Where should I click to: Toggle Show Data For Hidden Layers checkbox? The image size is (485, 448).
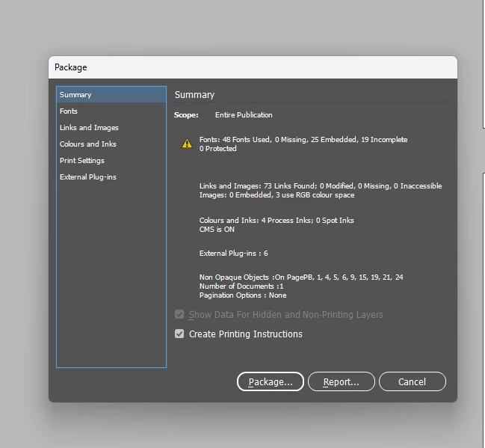[179, 315]
